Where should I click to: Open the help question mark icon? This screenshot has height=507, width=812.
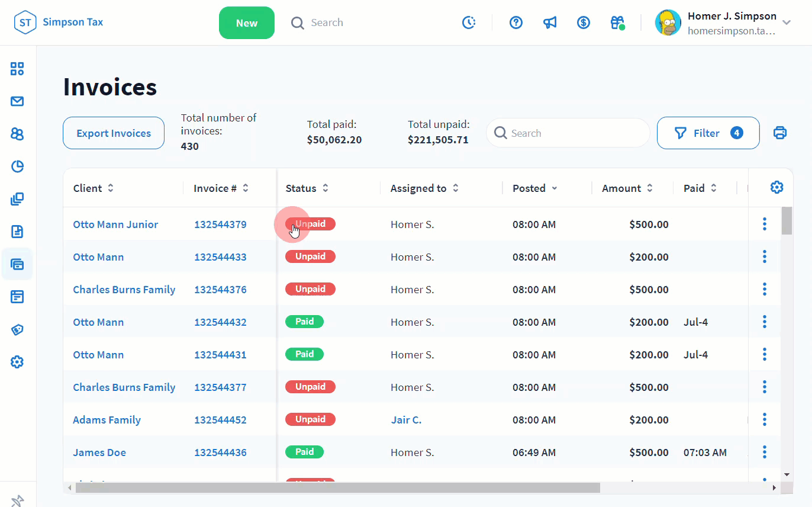516,23
